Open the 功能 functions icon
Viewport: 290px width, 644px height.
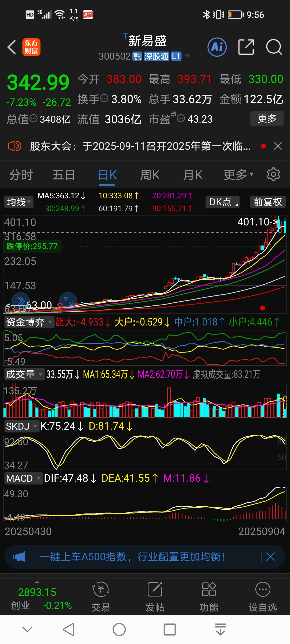point(209,597)
